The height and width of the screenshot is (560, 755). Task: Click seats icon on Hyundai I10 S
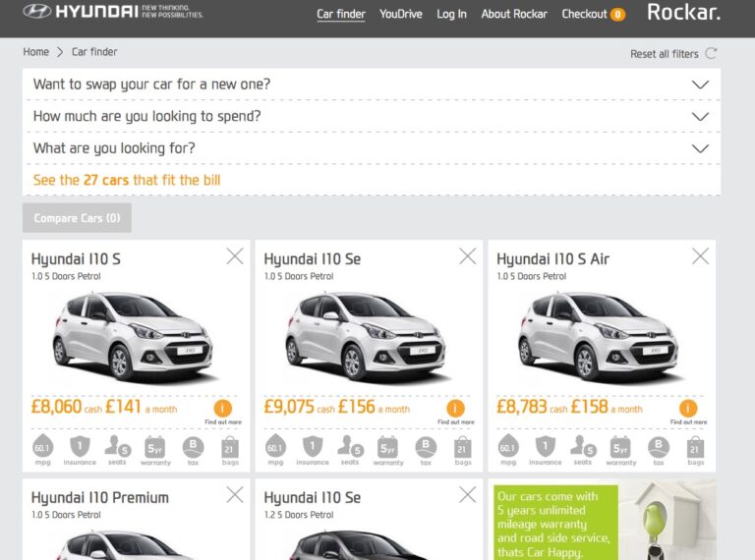tap(118, 446)
